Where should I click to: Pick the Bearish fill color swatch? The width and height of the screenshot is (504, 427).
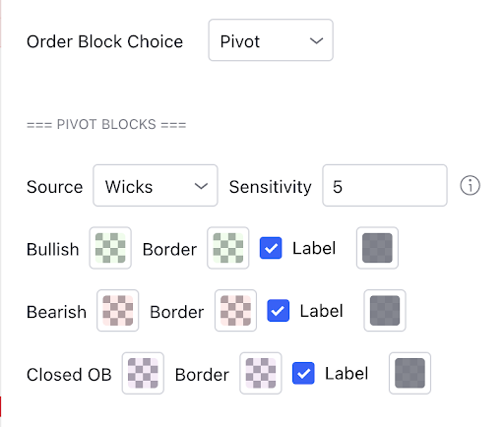click(118, 311)
